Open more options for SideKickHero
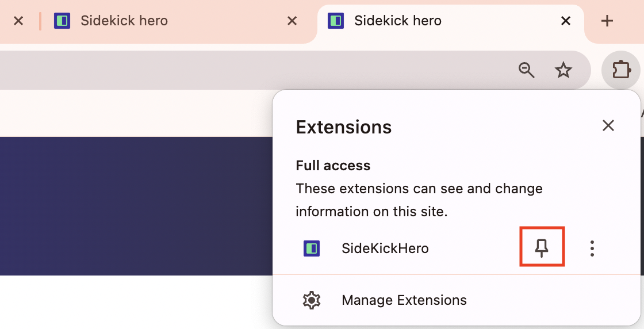644x329 pixels. click(x=592, y=248)
